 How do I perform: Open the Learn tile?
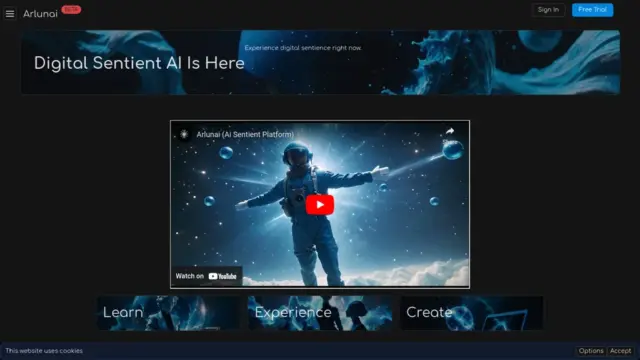(169, 313)
